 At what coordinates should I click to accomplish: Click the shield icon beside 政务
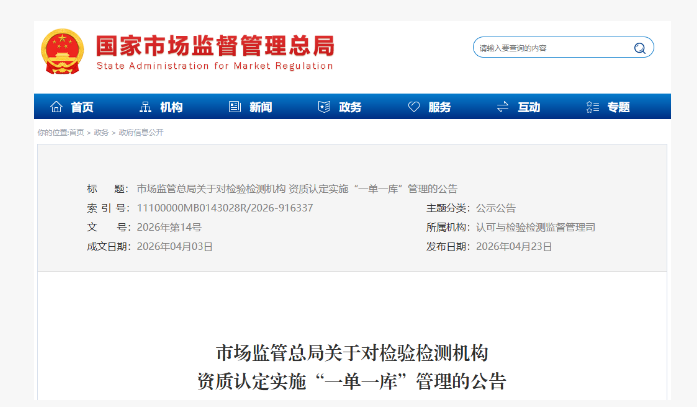[324, 107]
